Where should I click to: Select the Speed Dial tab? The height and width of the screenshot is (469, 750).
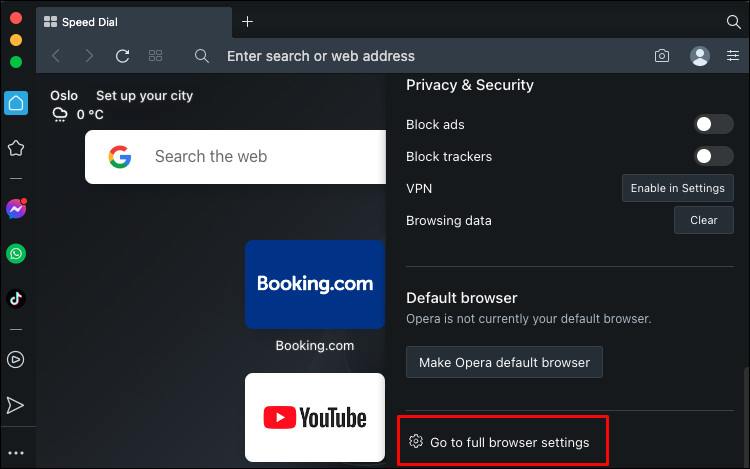(x=132, y=21)
